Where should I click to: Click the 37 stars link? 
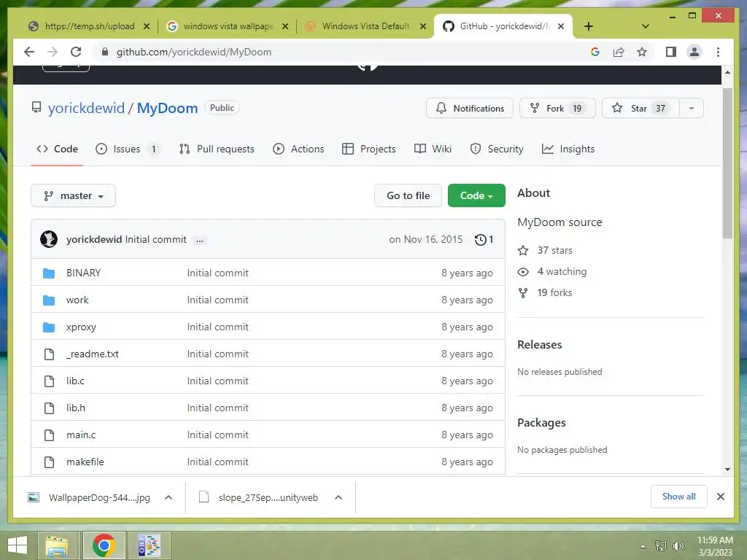(546, 251)
